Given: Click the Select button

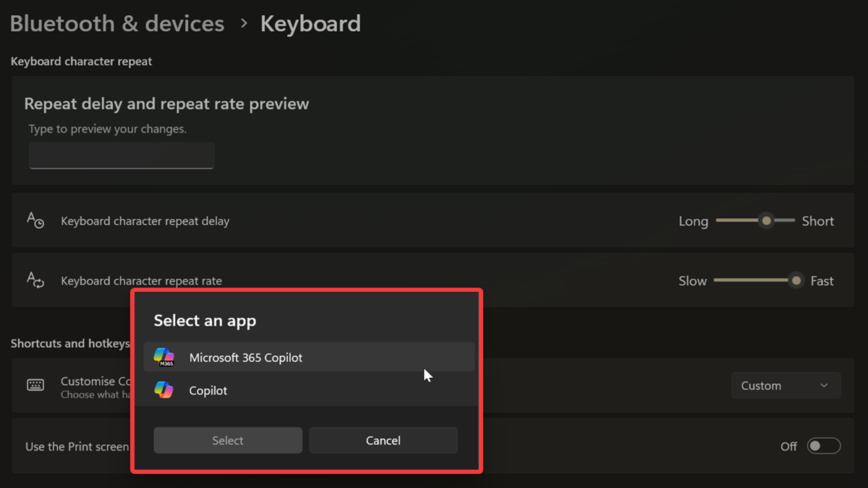Looking at the screenshot, I should coord(228,440).
